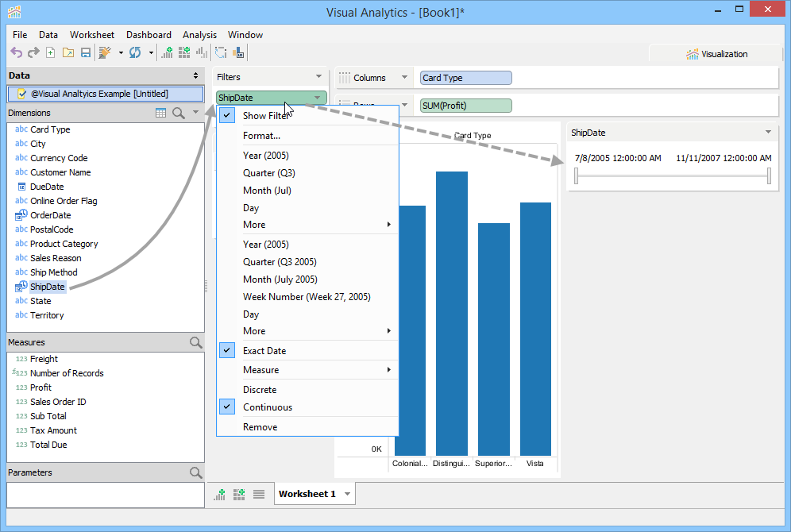
Task: Open the Worksheet menu
Action: (x=92, y=35)
